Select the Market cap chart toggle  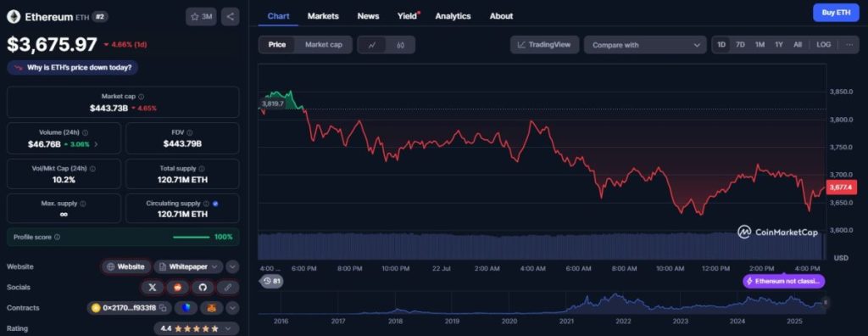click(x=323, y=45)
